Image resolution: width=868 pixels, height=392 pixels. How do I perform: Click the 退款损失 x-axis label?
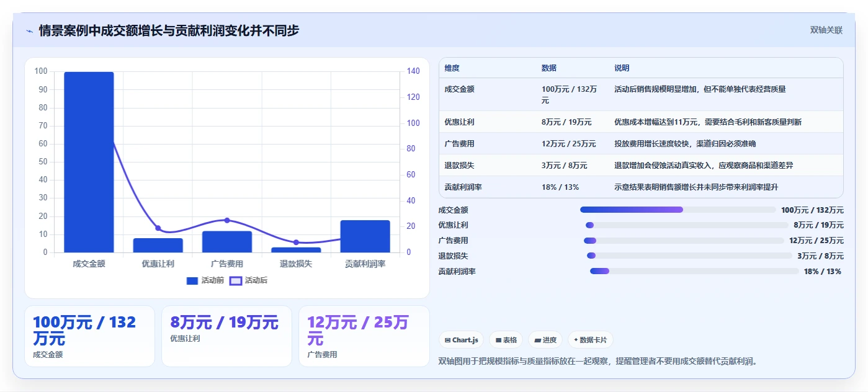tap(296, 264)
